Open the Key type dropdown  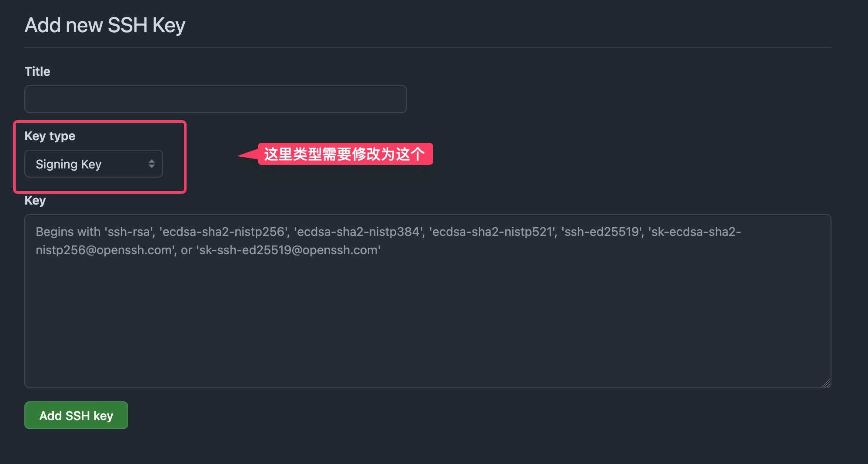coord(93,164)
